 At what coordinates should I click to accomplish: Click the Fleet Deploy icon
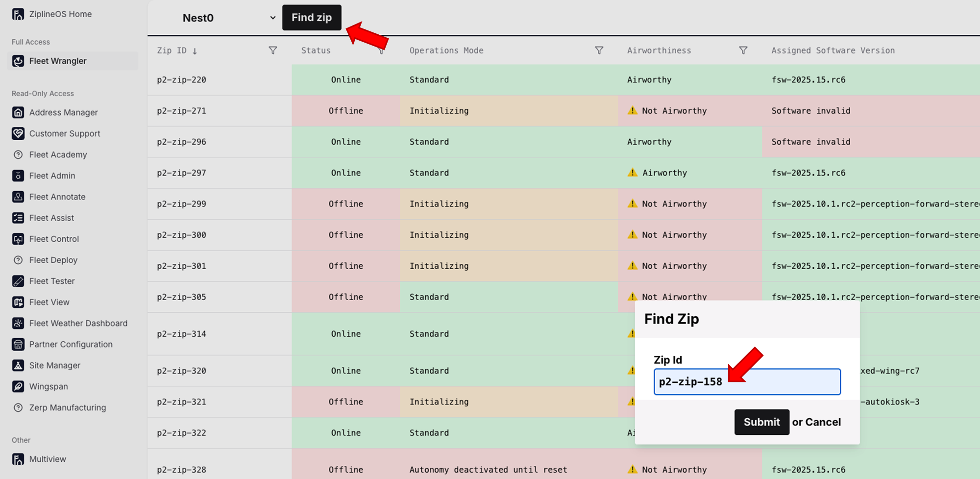[18, 260]
